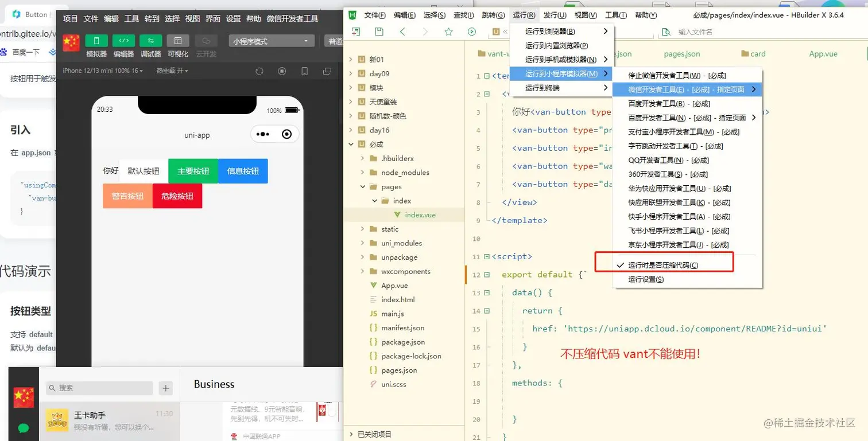Fold the data() block on line 13
Image resolution: width=868 pixels, height=441 pixels.
click(x=487, y=292)
